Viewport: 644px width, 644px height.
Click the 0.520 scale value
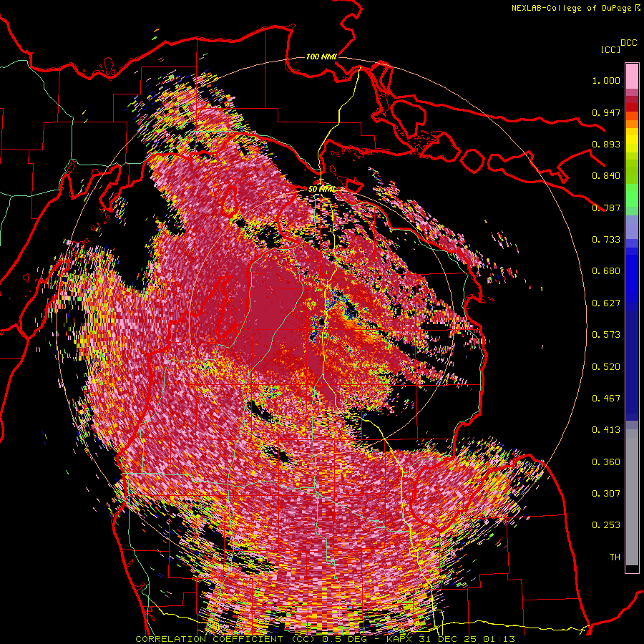coord(606,367)
